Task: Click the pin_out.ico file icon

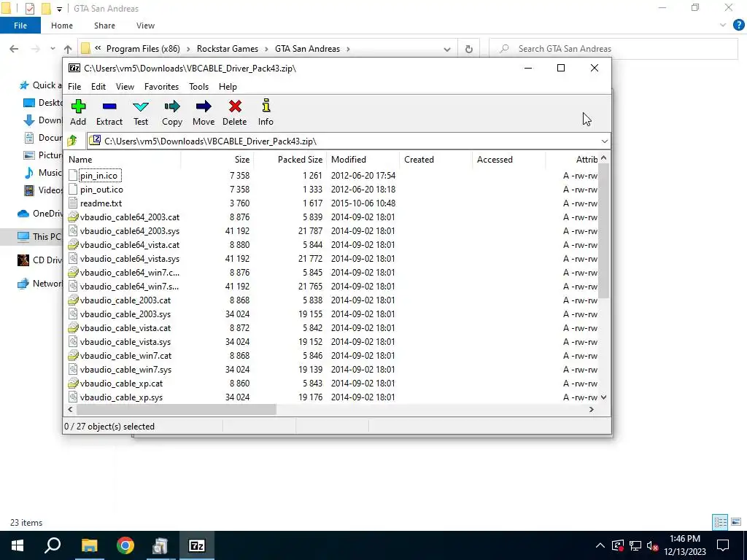Action: coord(73,190)
